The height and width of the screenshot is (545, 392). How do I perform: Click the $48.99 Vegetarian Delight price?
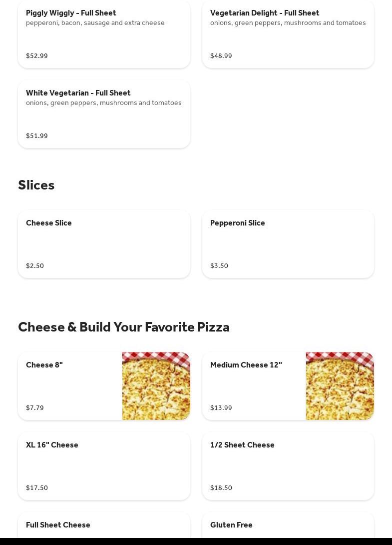[221, 55]
